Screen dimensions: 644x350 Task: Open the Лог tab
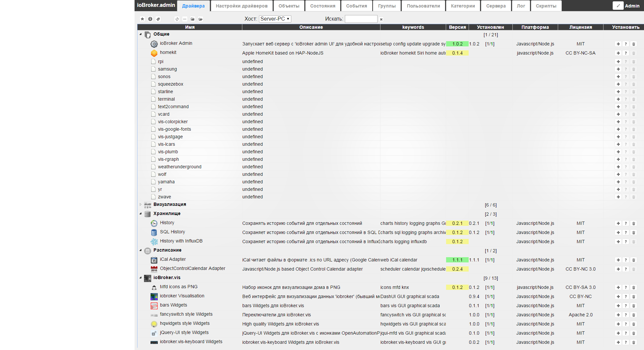click(x=521, y=6)
